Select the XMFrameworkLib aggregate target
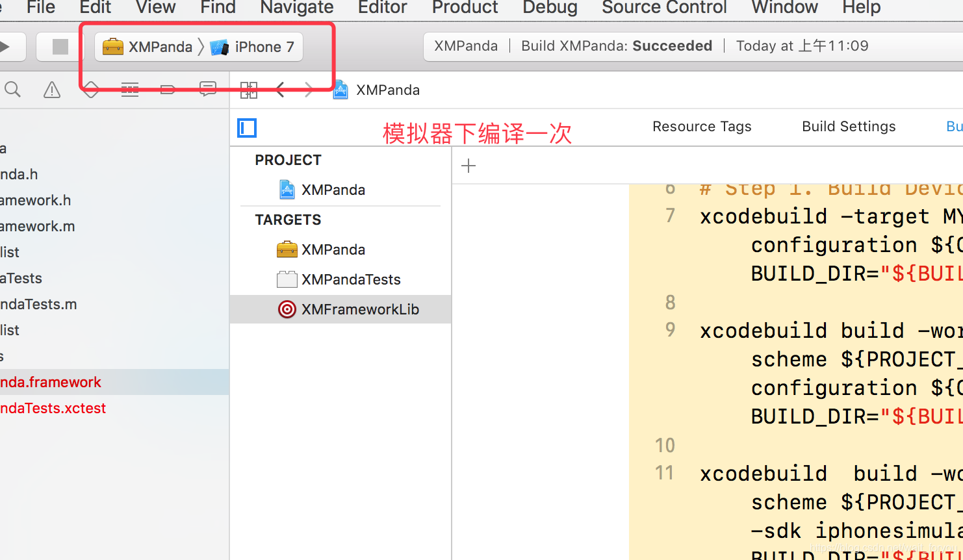This screenshot has height=560, width=963. tap(341, 309)
